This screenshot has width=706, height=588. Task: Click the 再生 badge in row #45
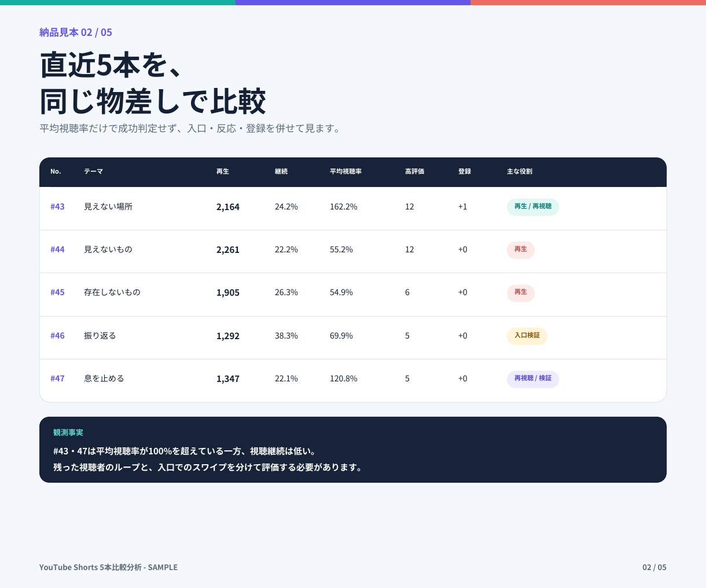point(521,292)
